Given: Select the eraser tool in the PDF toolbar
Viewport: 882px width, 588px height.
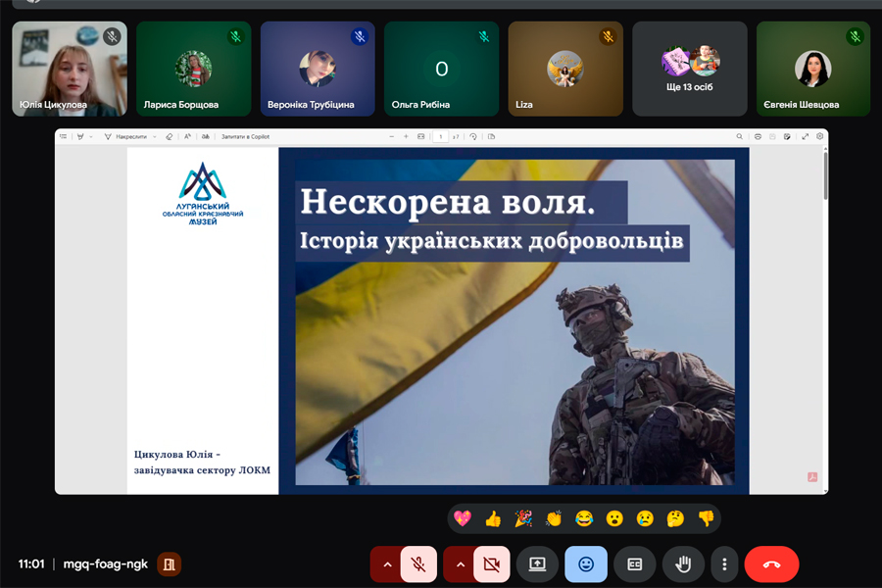Looking at the screenshot, I should point(169,137).
